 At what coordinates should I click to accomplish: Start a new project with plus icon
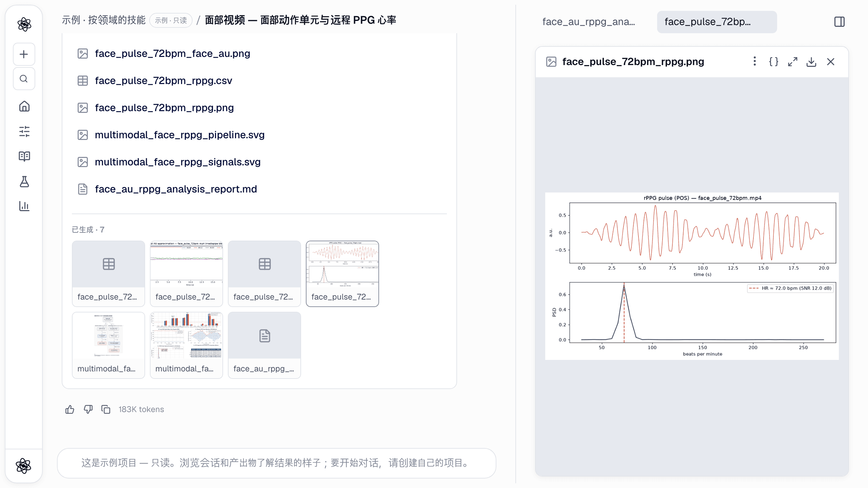[x=24, y=54]
